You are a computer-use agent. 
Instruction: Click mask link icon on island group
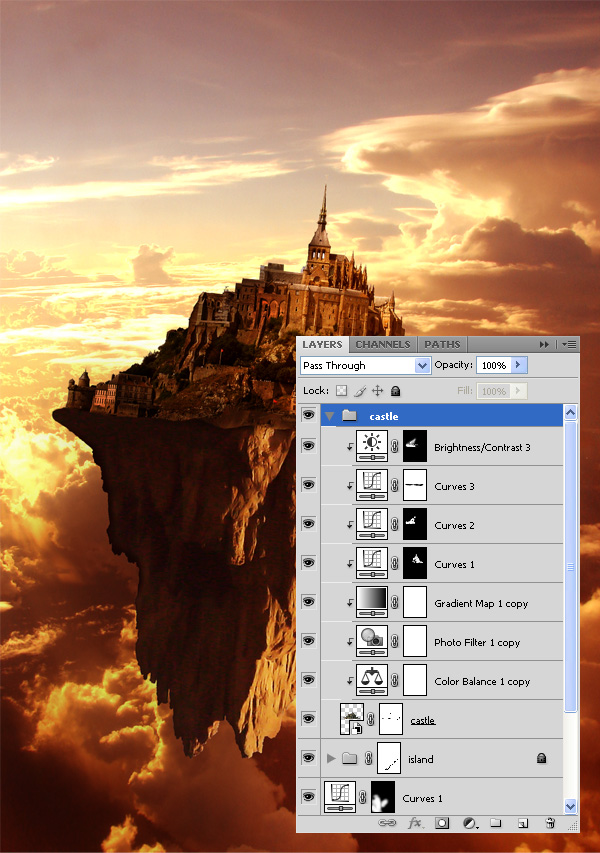[x=368, y=758]
